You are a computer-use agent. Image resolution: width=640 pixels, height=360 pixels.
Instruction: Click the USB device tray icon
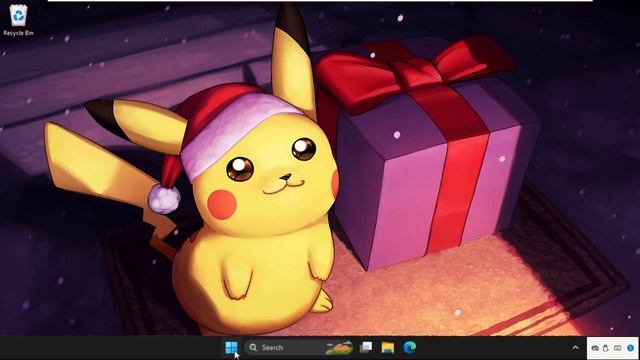click(x=606, y=348)
